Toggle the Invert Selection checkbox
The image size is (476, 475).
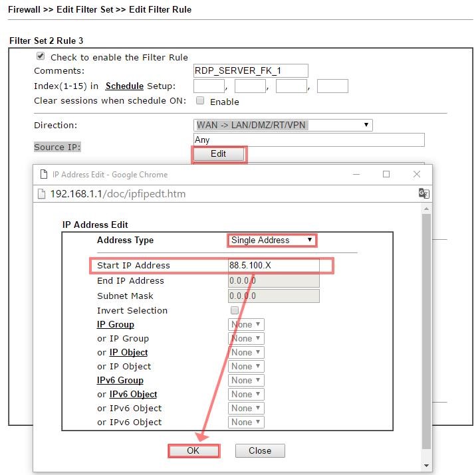tap(234, 310)
